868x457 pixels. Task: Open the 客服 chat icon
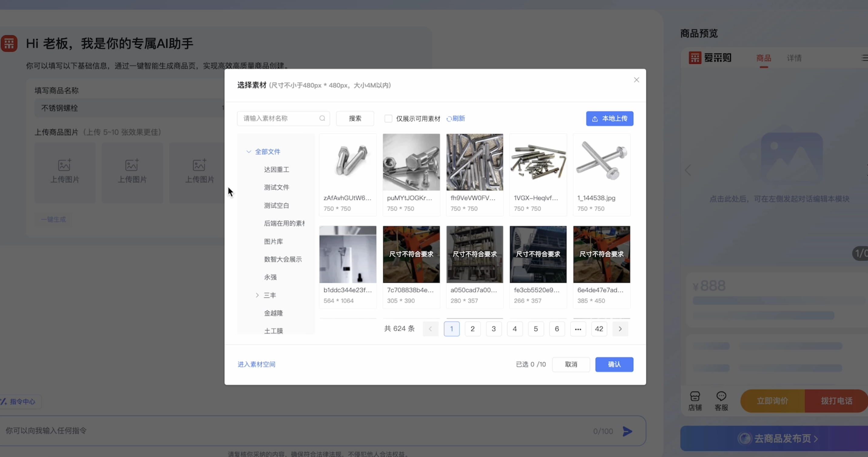721,396
